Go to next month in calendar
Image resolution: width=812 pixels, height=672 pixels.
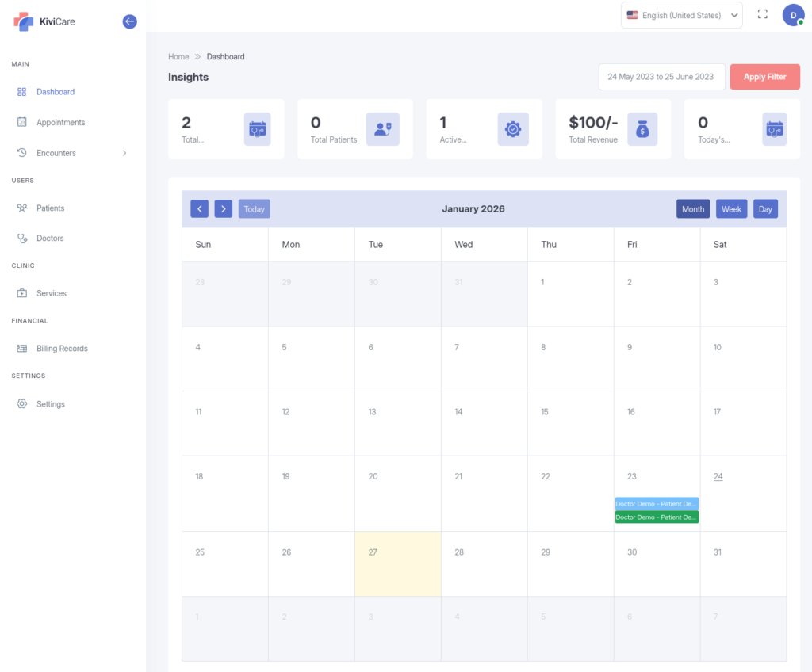[x=224, y=209]
